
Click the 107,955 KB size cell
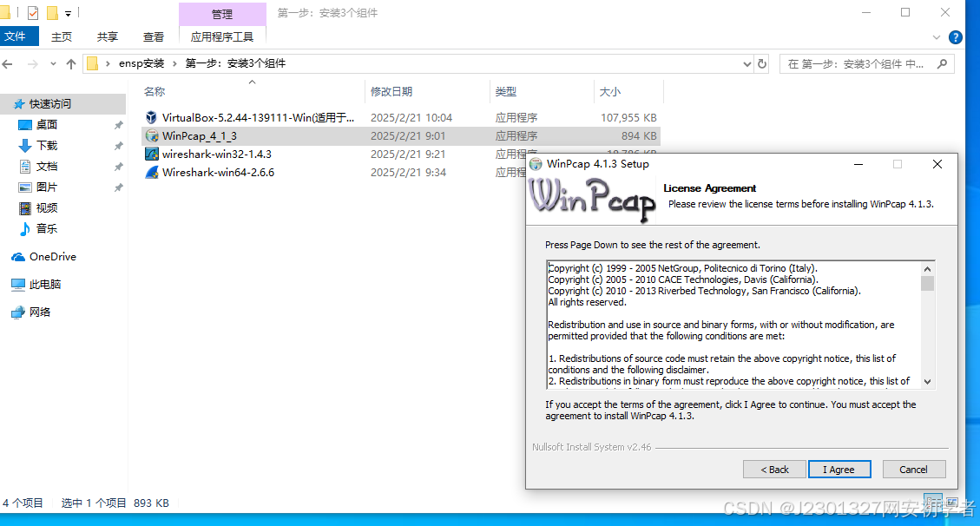pos(628,117)
